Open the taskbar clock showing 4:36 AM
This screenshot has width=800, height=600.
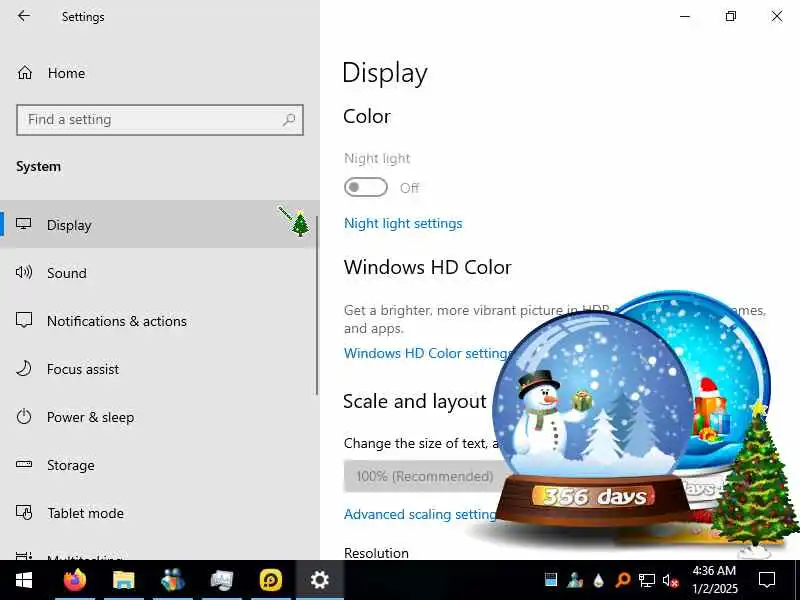tap(714, 580)
